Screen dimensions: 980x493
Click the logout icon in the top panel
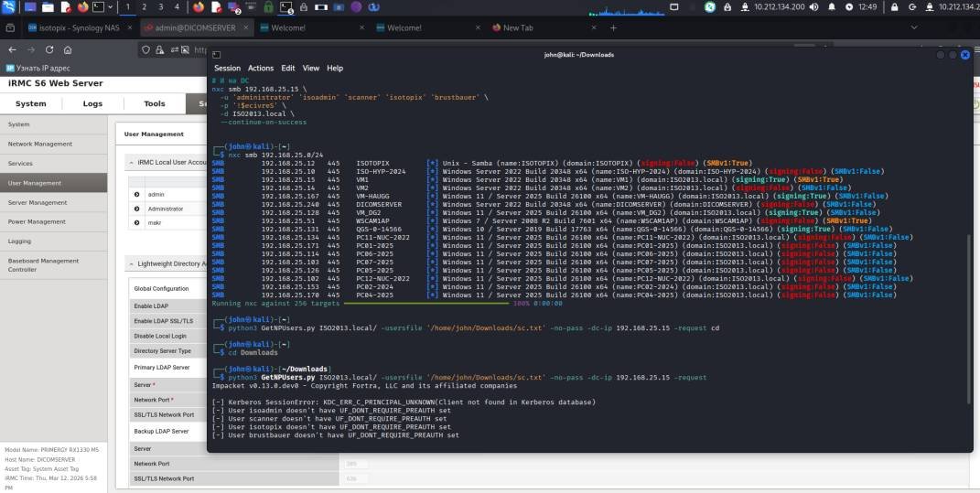pos(912,7)
